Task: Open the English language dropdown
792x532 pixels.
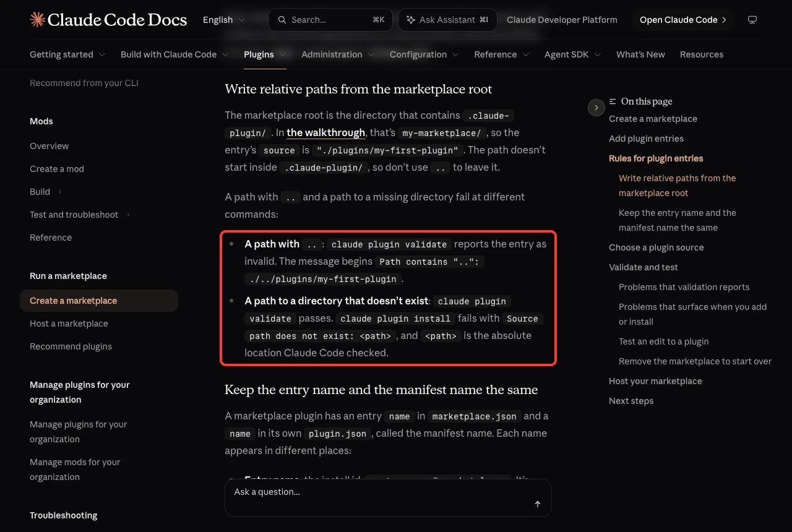Action: tap(224, 20)
